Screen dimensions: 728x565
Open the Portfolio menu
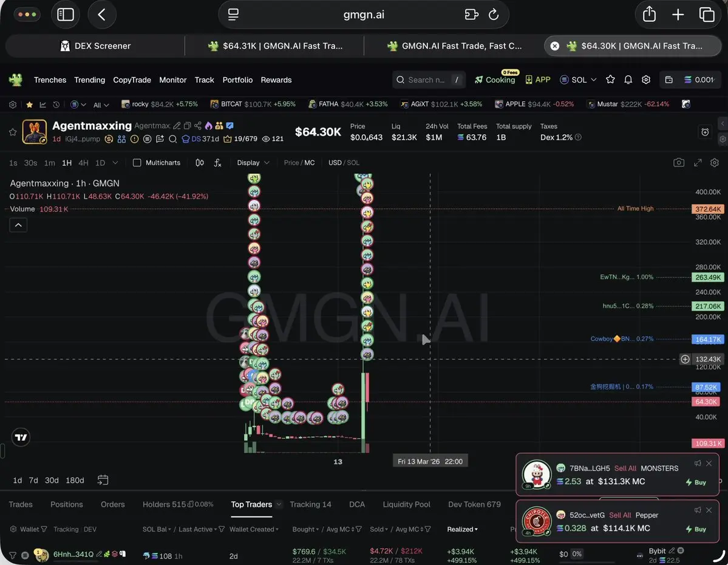point(237,80)
